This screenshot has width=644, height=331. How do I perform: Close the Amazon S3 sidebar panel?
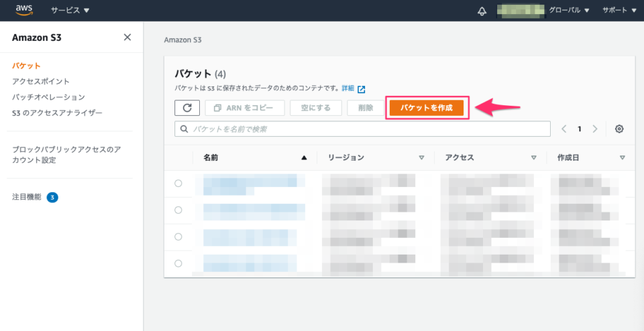click(x=127, y=38)
